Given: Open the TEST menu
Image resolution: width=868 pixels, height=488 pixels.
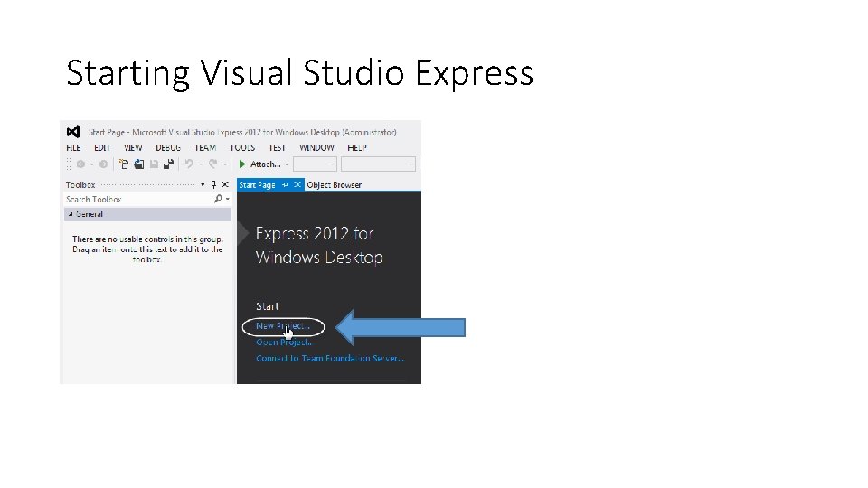Looking at the screenshot, I should 277,147.
